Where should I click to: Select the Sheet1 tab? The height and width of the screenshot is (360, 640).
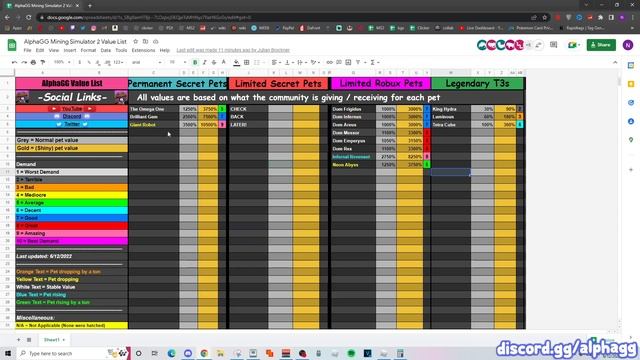click(54, 340)
